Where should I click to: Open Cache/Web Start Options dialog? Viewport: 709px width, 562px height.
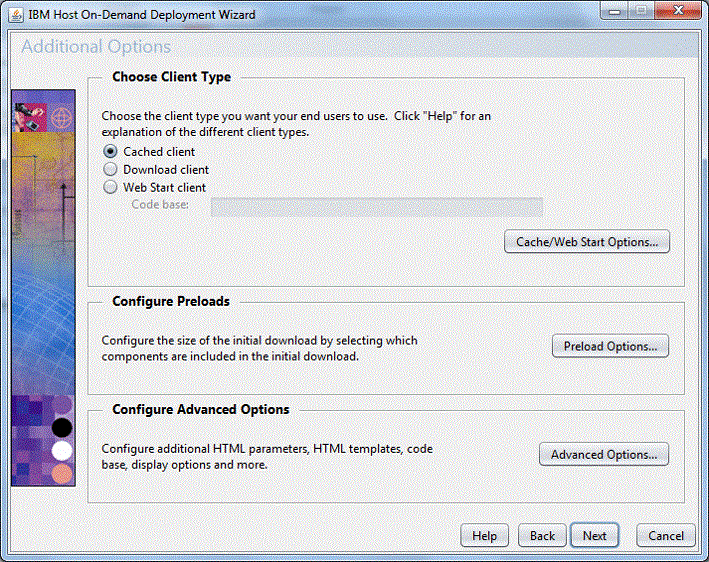[x=586, y=242]
